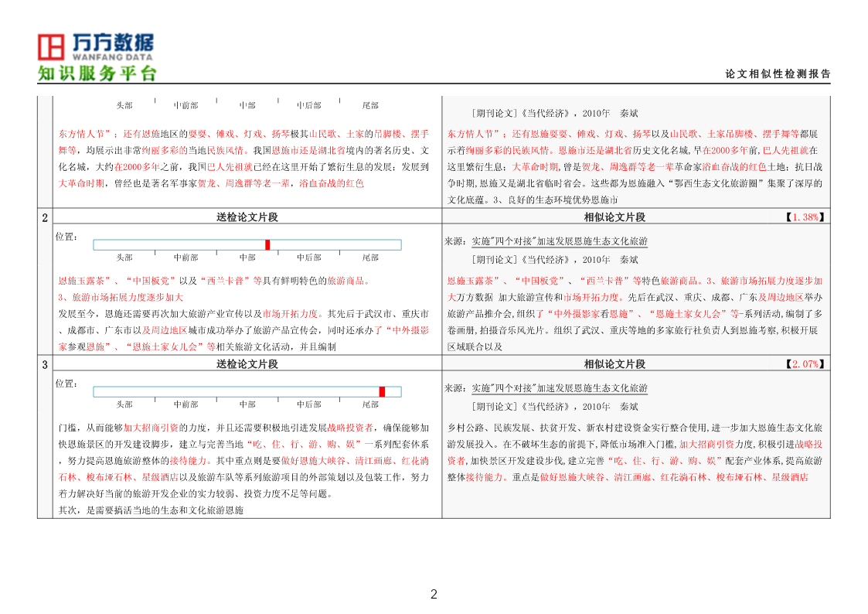This screenshot has height=614, width=868.
Task: Click the line starting 文化底蕴。3、良好的生态环境
Action: pyautogui.click(x=533, y=200)
